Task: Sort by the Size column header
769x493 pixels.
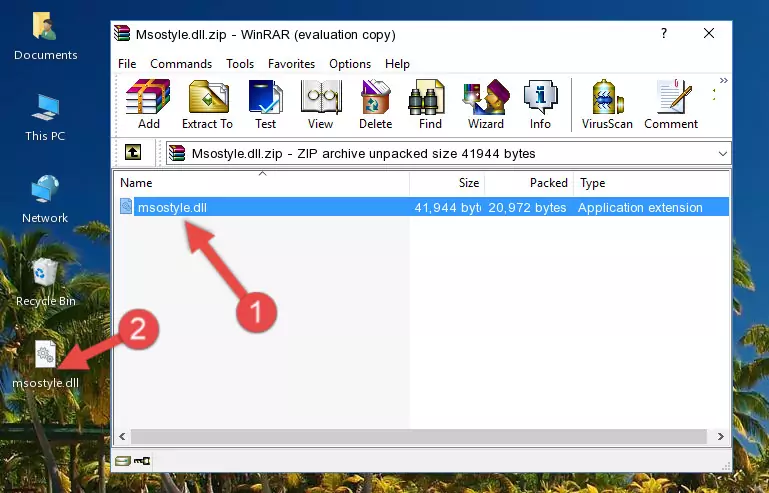Action: coord(447,182)
